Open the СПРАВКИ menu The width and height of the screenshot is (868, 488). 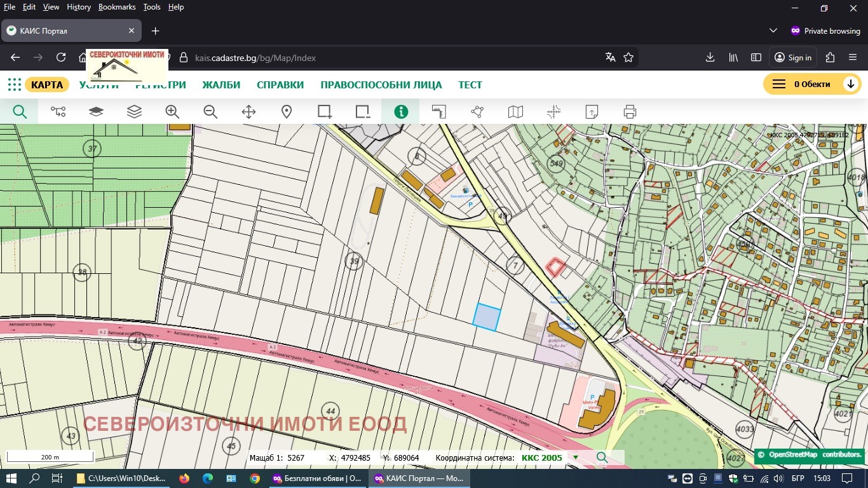tap(280, 84)
